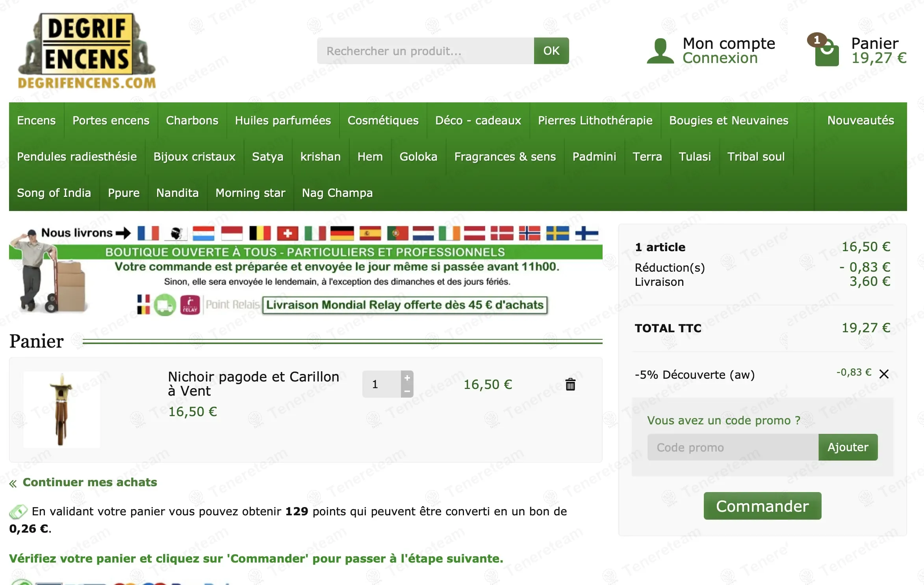
Task: Select the Satya brand menu
Action: (268, 157)
